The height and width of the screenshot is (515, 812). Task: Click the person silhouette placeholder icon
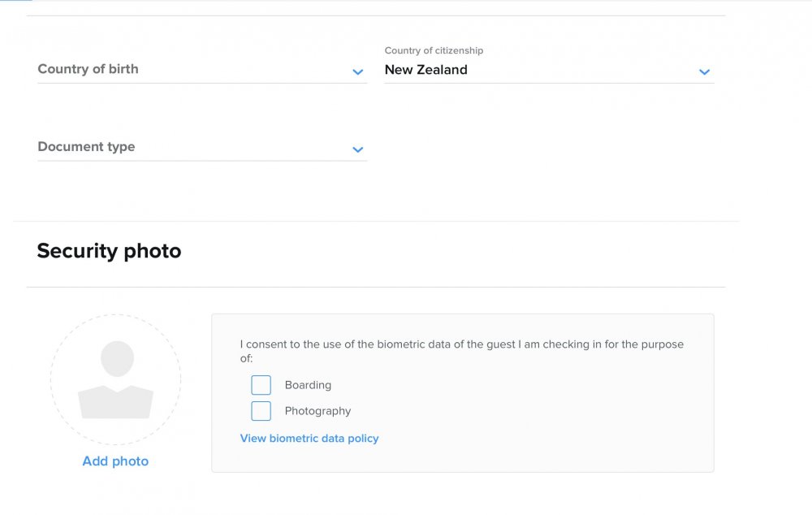(x=116, y=379)
